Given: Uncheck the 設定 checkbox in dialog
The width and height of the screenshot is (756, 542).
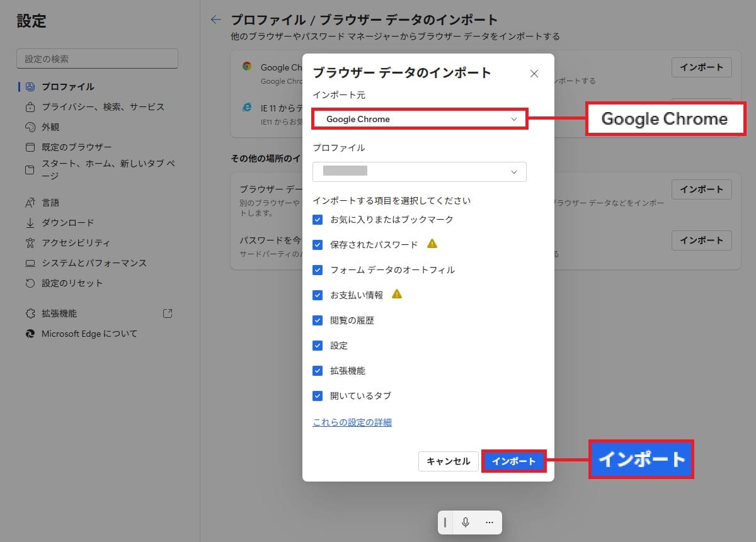Looking at the screenshot, I should (x=318, y=346).
